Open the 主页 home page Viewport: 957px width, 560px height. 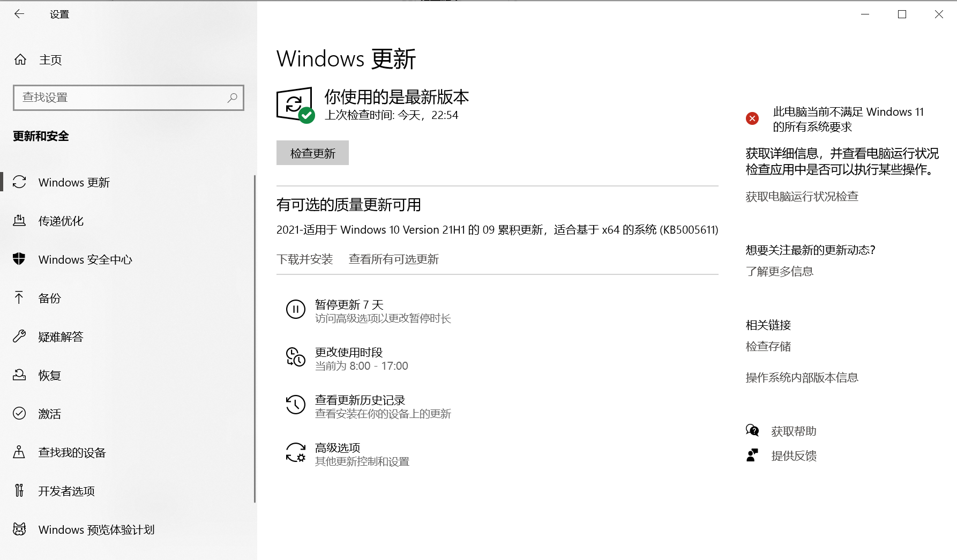50,59
